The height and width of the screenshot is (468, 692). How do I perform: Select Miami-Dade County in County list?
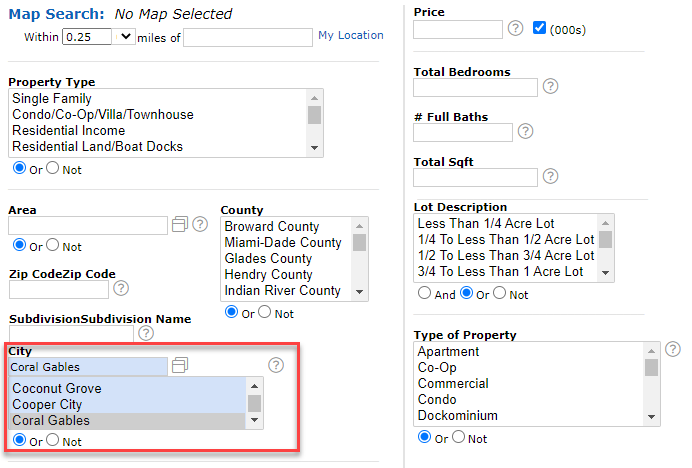click(283, 243)
